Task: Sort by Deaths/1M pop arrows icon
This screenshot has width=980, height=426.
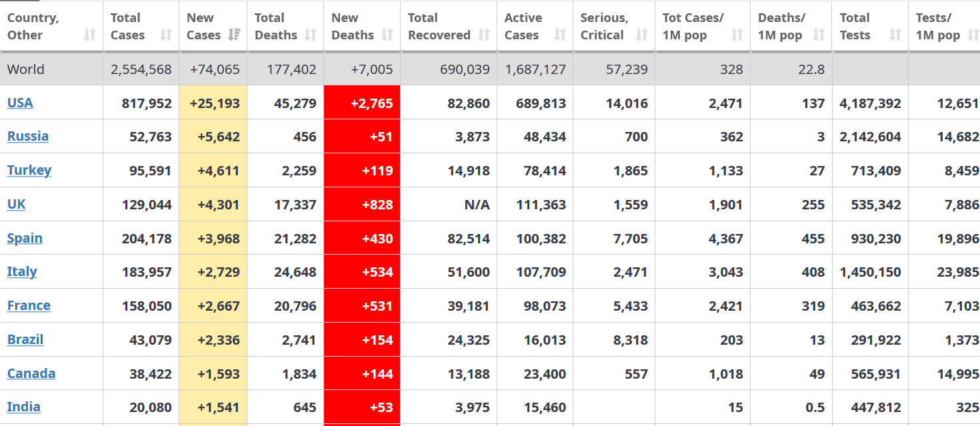Action: [819, 35]
